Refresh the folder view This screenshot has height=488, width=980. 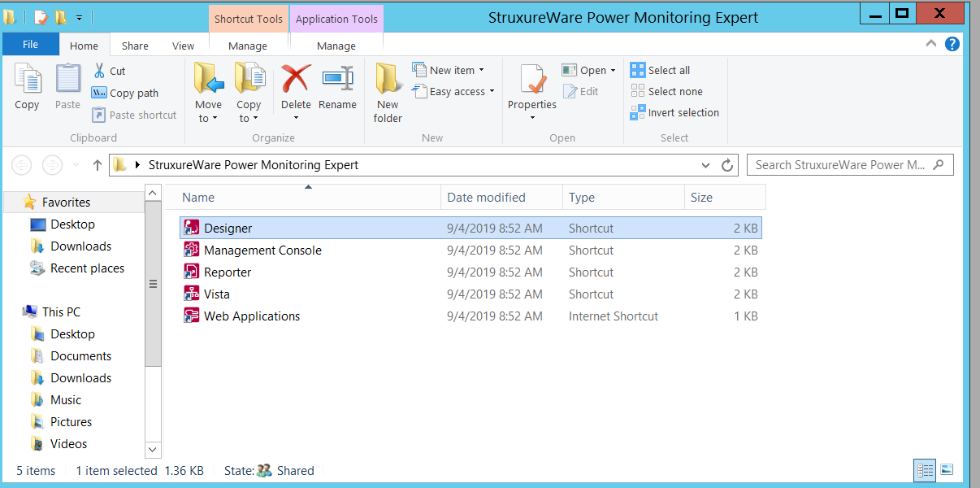[x=727, y=165]
